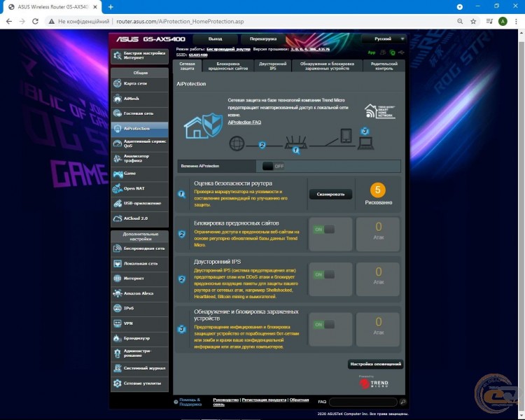Click the FAQ search input field
This screenshot has width=525, height=420.
pos(363,402)
